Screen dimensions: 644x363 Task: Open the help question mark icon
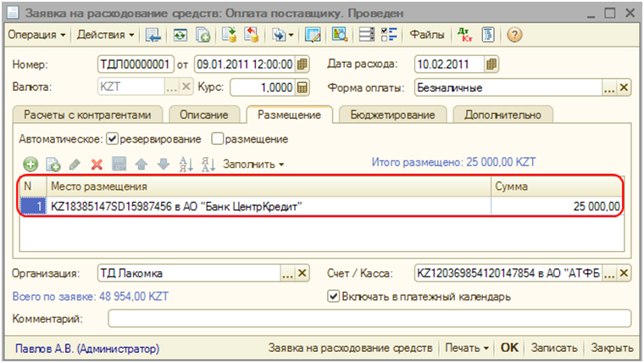pos(514,35)
